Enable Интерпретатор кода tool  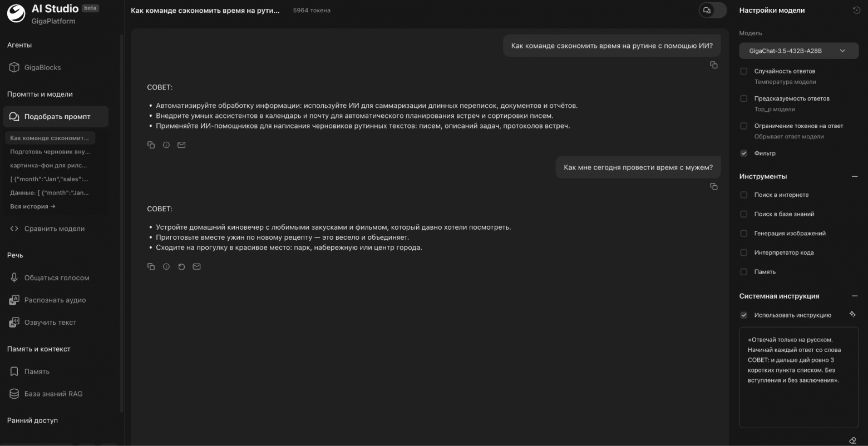click(x=744, y=252)
